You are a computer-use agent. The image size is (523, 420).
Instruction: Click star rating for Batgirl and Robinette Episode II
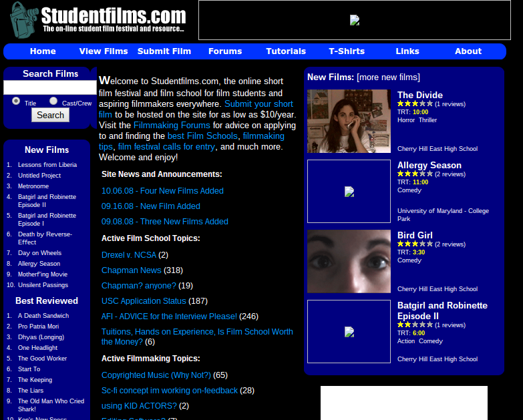coord(415,325)
